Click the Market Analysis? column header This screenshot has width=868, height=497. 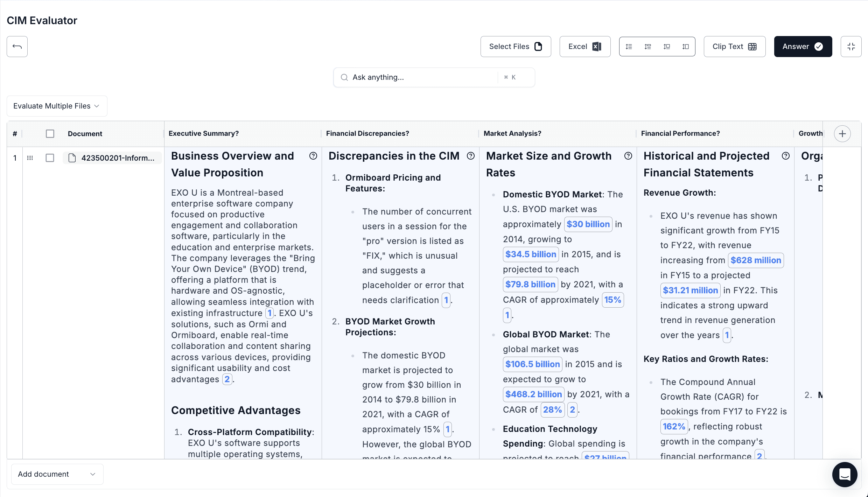click(512, 133)
